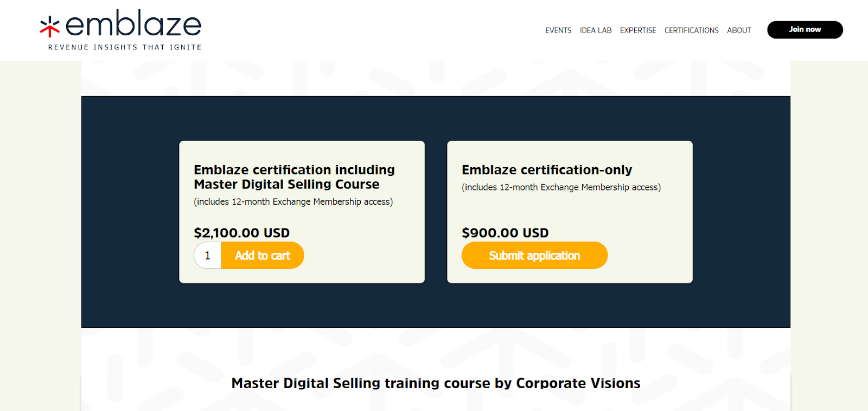This screenshot has width=868, height=411.
Task: Click the membership access note under certification-only
Action: coord(561,187)
